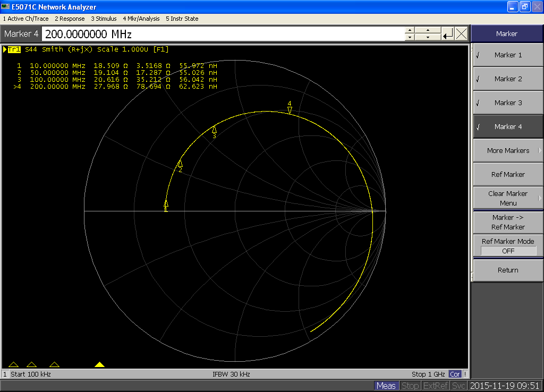Toggle Ref Marker Mode OFF setting

(x=508, y=245)
